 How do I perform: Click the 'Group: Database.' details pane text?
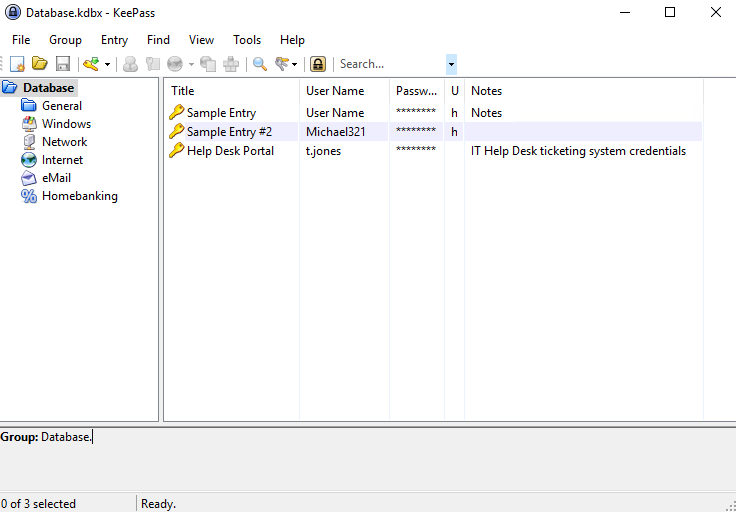46,437
